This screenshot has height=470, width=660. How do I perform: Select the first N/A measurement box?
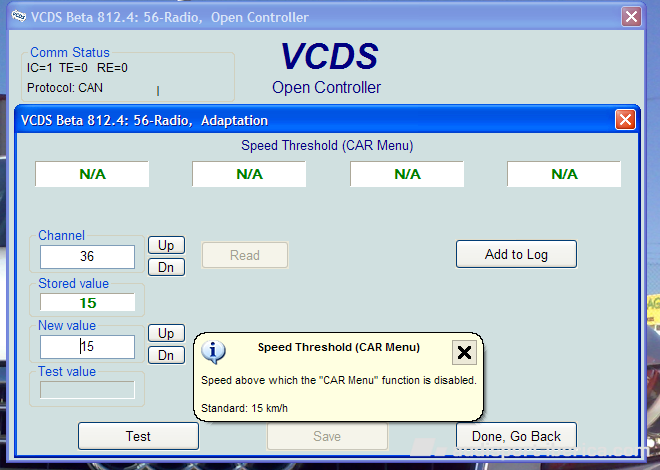pyautogui.click(x=92, y=174)
